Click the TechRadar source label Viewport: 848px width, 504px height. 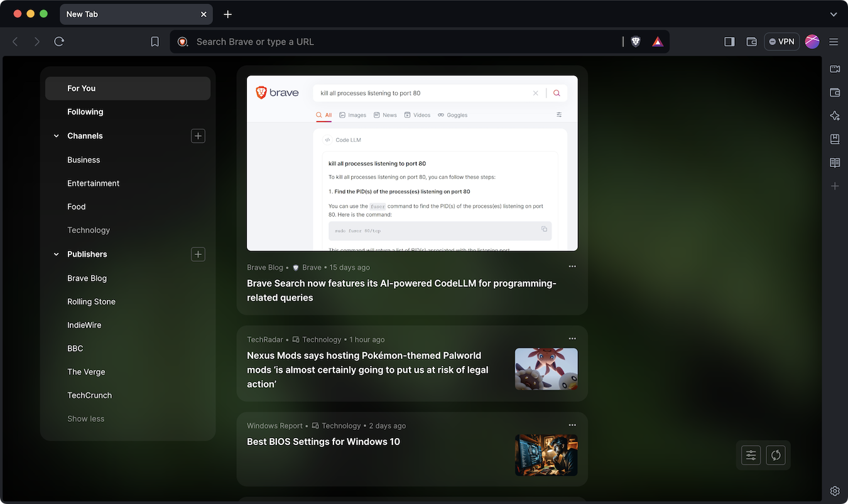265,340
